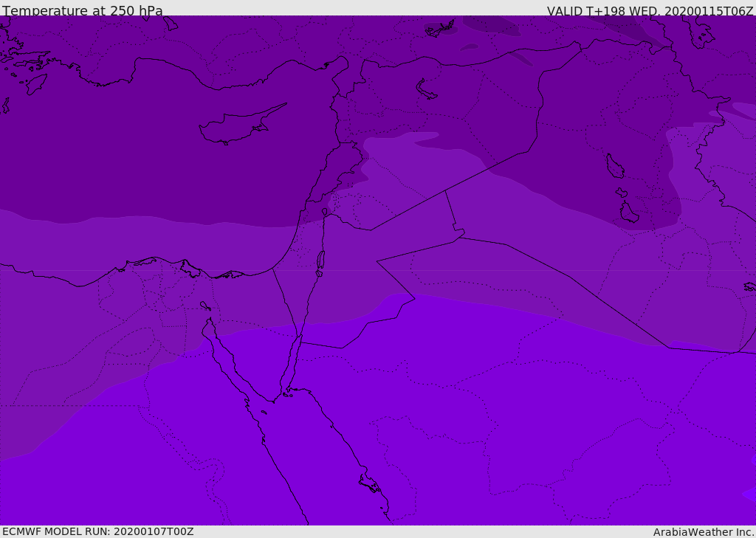The height and width of the screenshot is (538, 756).
Task: Click the 'Temperature at 250 hPa' title text
Action: [83, 10]
